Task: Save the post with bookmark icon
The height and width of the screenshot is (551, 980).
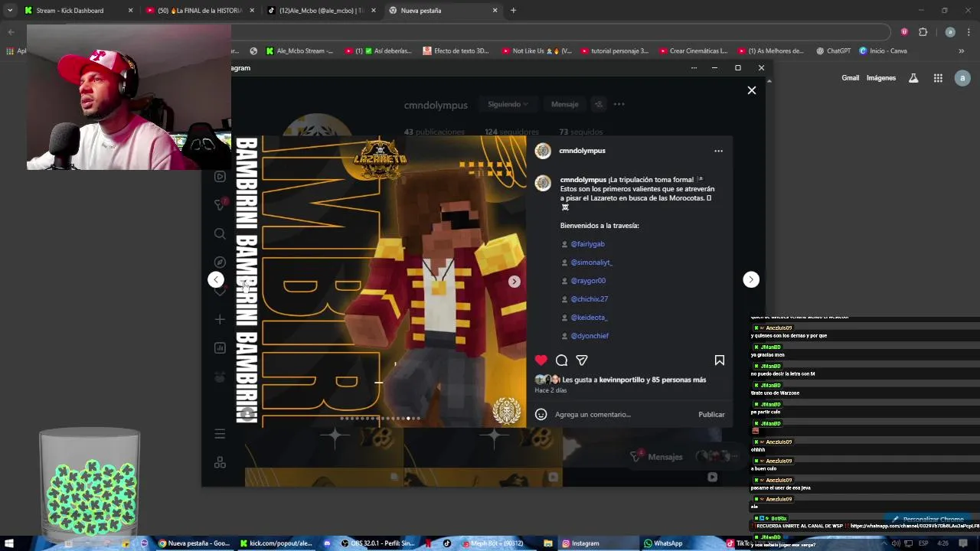Action: click(x=720, y=360)
